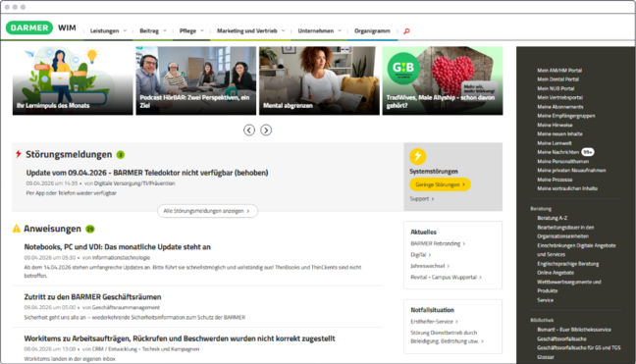Click 'Alle Störungsmeldungen anzeigen' button
Image resolution: width=636 pixels, height=364 pixels.
(207, 211)
